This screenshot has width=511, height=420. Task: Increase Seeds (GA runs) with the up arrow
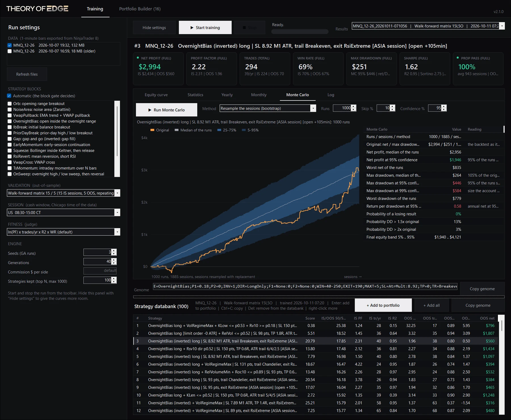(x=114, y=251)
